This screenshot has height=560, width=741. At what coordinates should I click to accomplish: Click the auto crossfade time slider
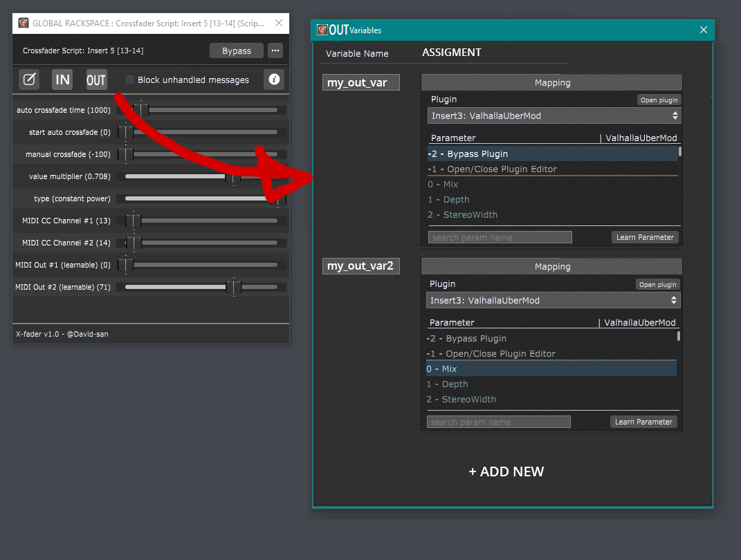(201, 110)
